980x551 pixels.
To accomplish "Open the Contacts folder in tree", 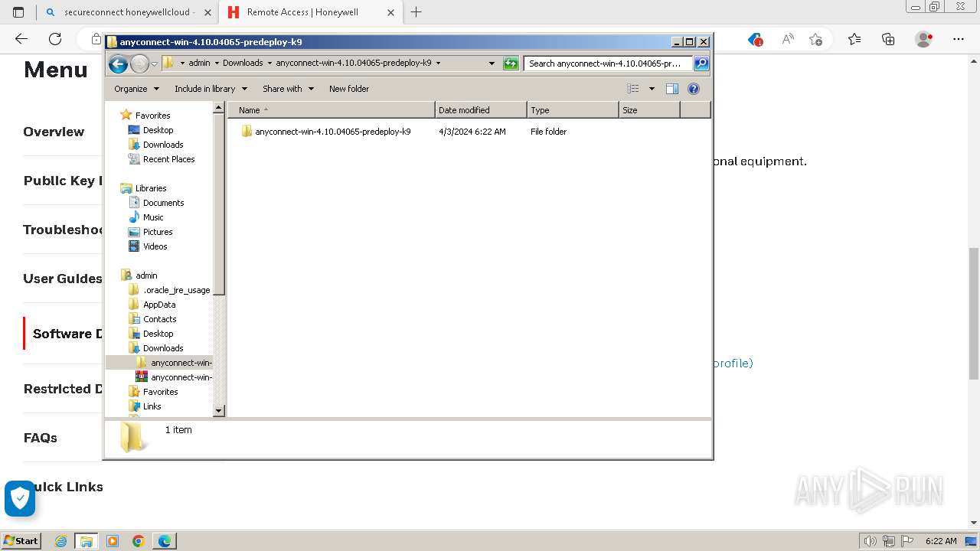I will click(160, 319).
